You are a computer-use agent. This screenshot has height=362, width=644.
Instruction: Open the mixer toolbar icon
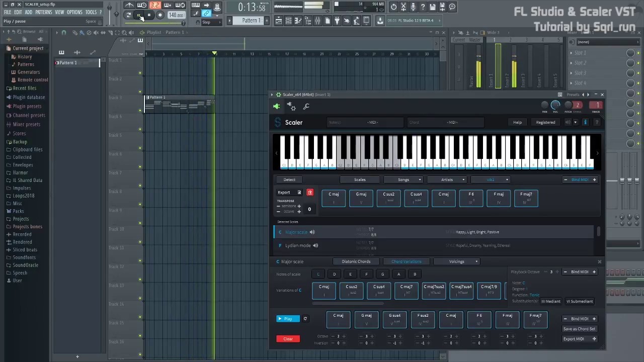click(317, 21)
